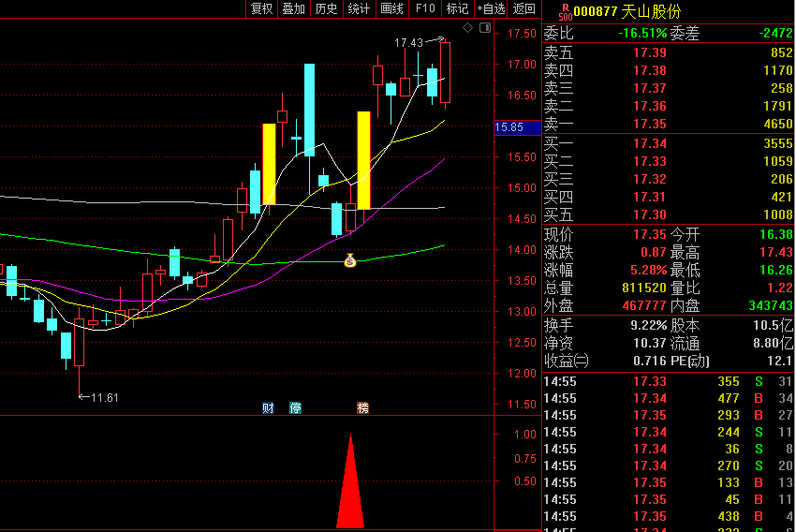The height and width of the screenshot is (532, 796).
Task: Open the 历史 history view
Action: click(326, 8)
